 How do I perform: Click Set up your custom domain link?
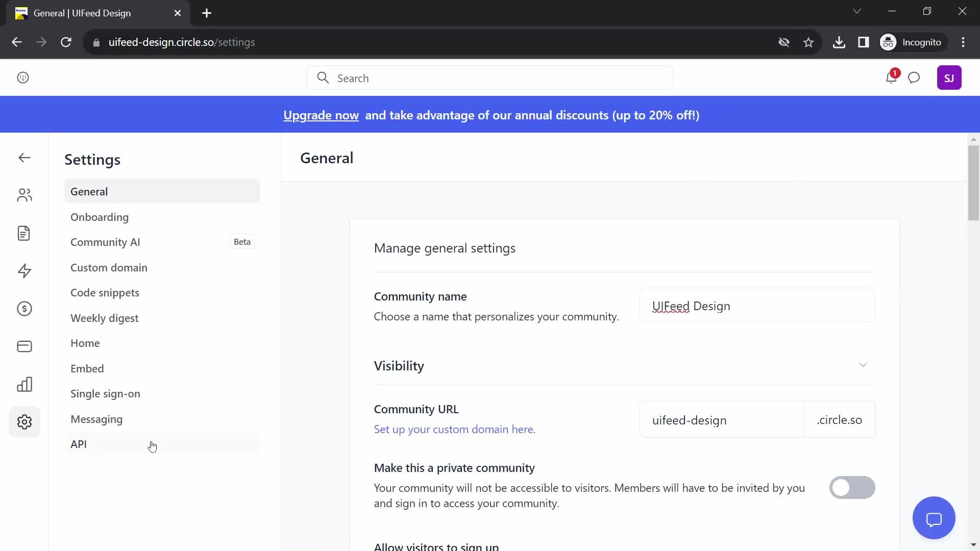(454, 429)
